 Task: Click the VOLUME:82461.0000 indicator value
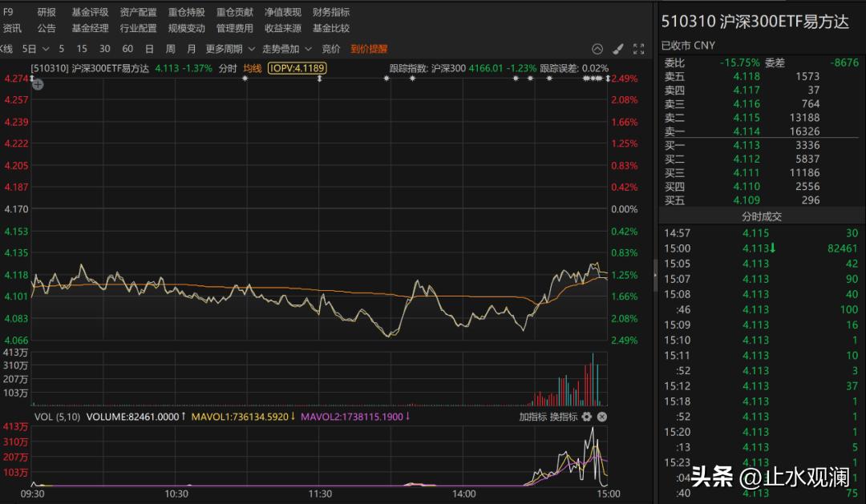point(136,417)
